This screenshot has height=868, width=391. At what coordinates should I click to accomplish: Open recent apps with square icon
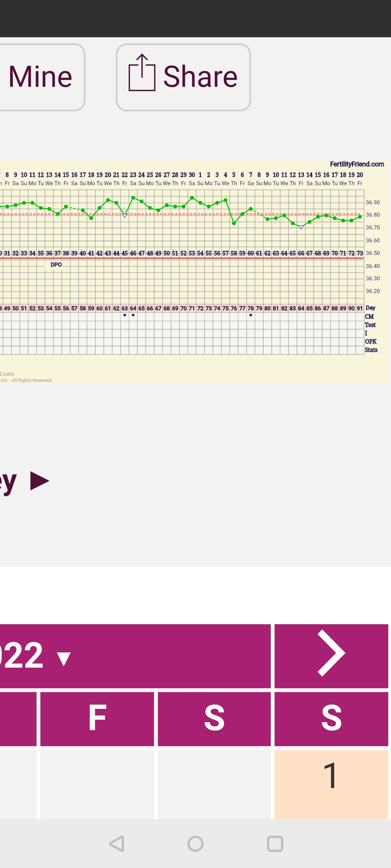[275, 844]
